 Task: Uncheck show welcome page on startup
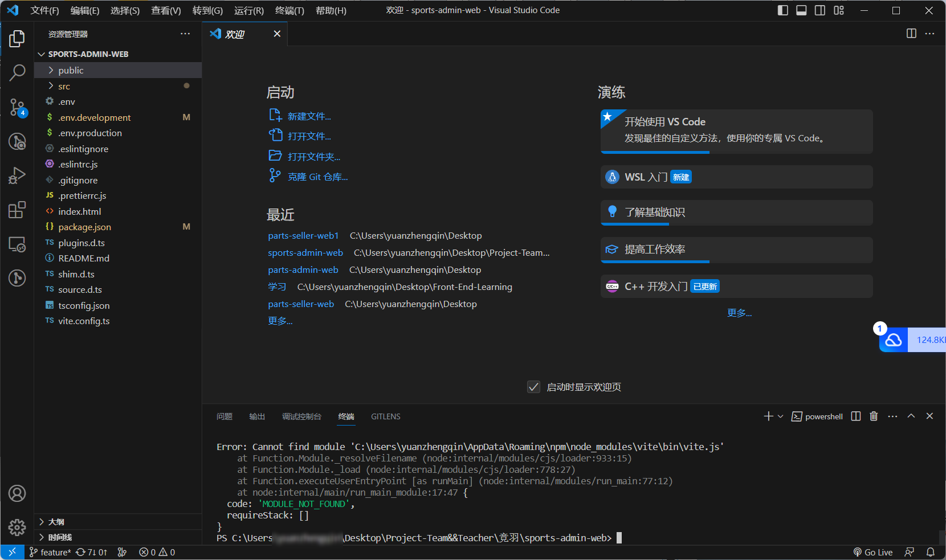pyautogui.click(x=533, y=387)
